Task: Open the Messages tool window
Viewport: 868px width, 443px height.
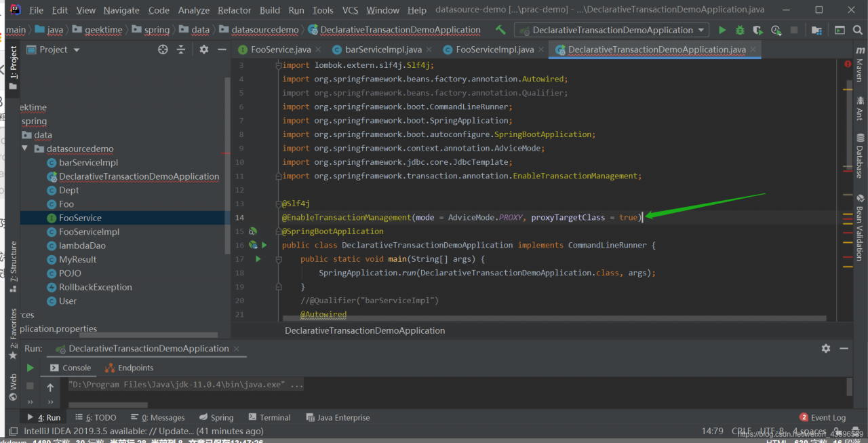Action: (x=157, y=417)
